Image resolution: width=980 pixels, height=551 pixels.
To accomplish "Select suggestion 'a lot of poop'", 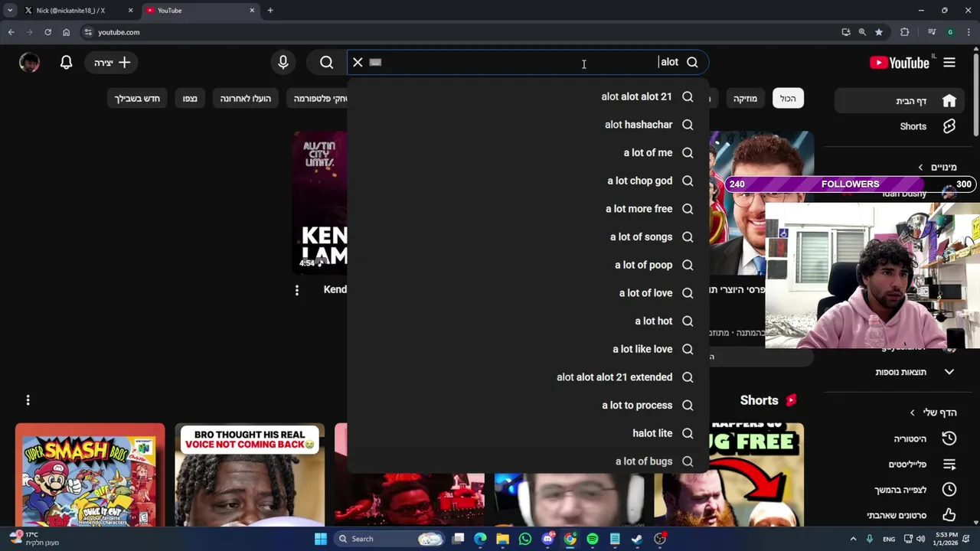I will click(528, 265).
